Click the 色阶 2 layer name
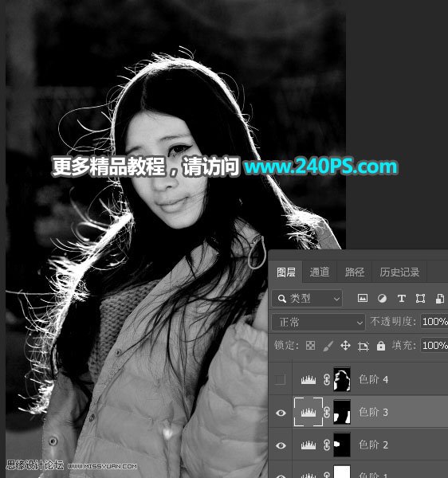 point(373,445)
